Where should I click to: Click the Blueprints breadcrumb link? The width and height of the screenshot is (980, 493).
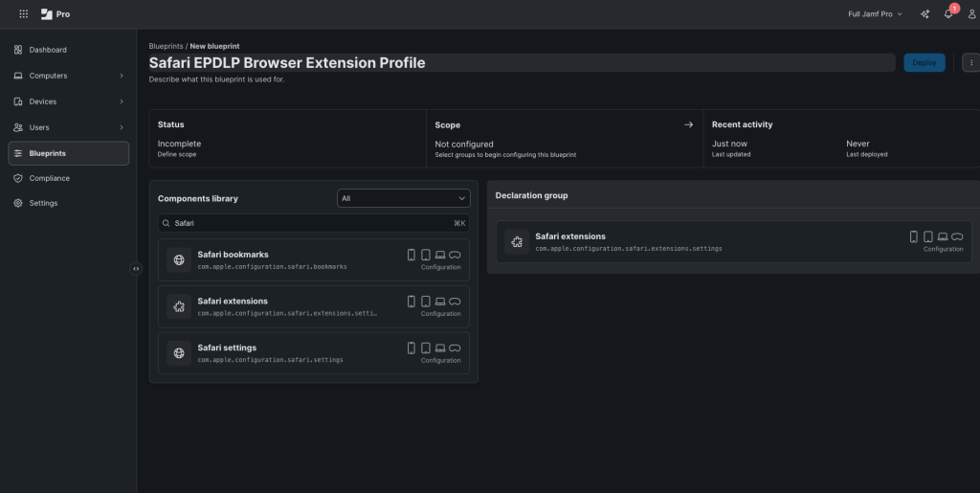pos(166,46)
